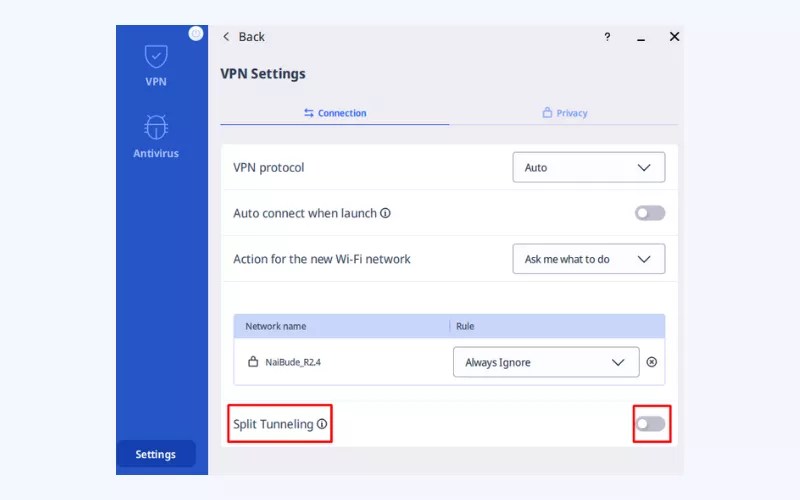Click the Network name column header
Image resolution: width=800 pixels, height=500 pixels.
(276, 326)
